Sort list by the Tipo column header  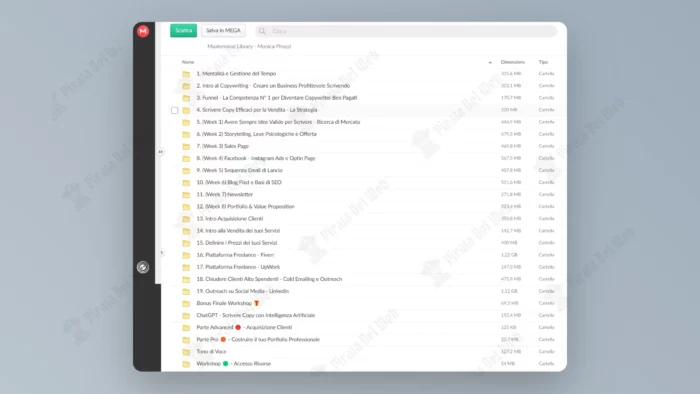point(543,62)
